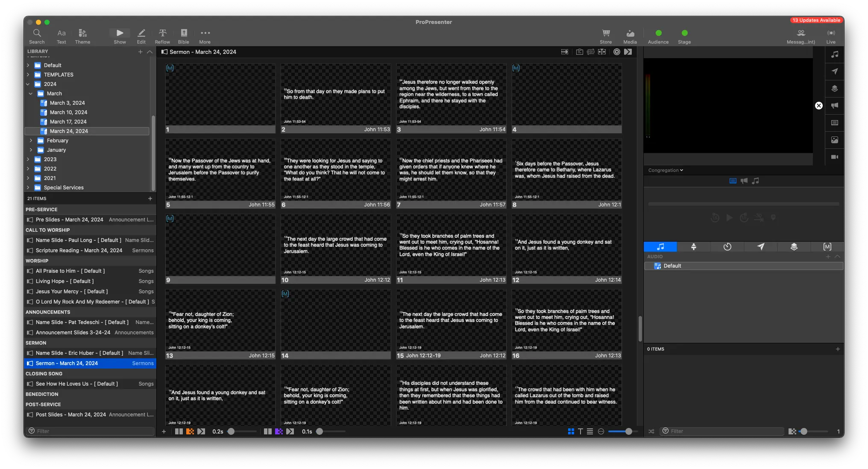
Task: Open the Macros tab icon
Action: 827,247
